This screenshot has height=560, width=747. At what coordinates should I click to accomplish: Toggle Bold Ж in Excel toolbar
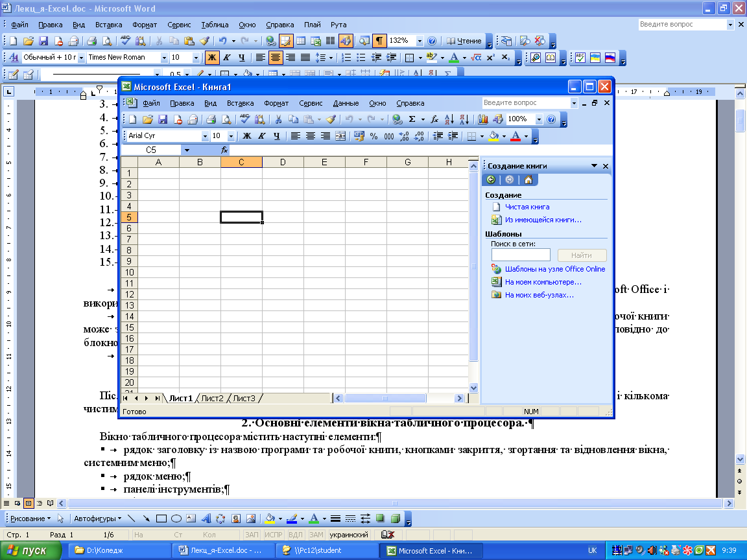[x=247, y=136]
